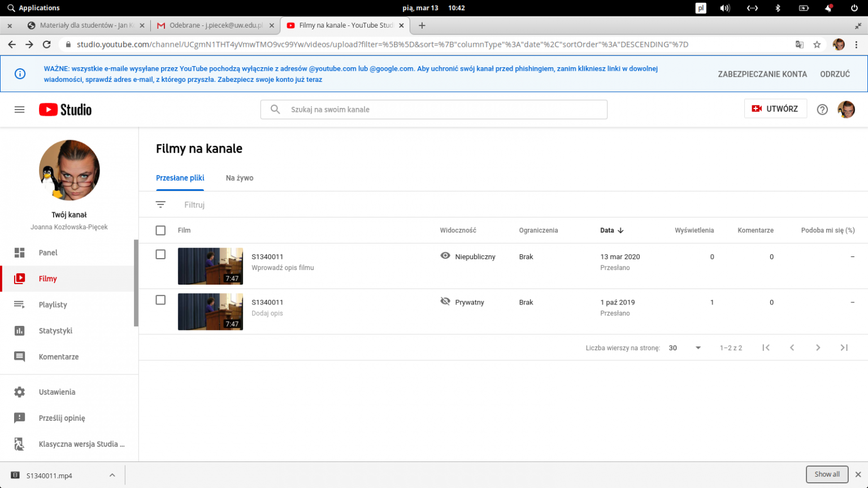Click the channel search field
Viewport: 868px width, 488px height.
[x=434, y=110]
